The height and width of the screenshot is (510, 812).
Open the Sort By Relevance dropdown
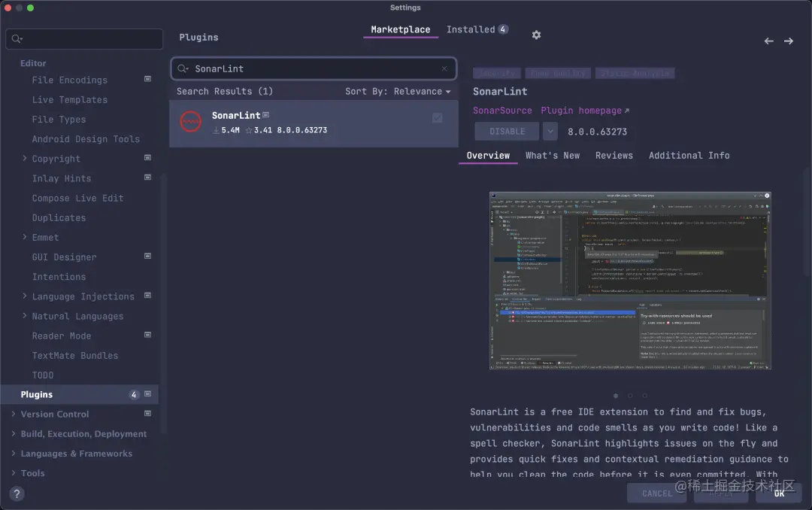(398, 91)
